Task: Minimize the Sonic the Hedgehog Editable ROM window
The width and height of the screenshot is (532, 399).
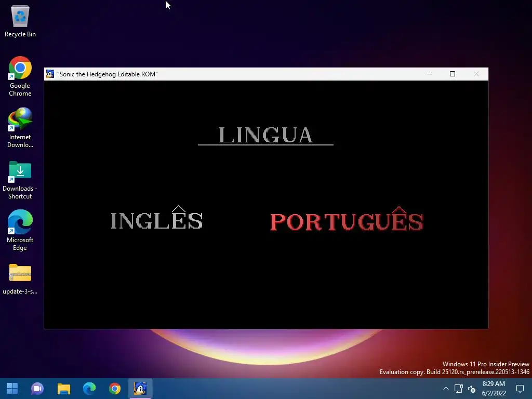Action: pos(429,74)
